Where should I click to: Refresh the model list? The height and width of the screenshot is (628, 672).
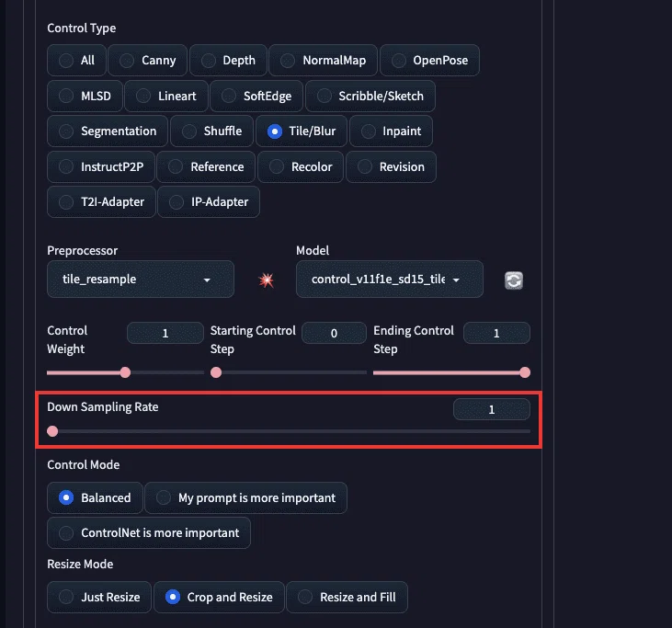514,280
